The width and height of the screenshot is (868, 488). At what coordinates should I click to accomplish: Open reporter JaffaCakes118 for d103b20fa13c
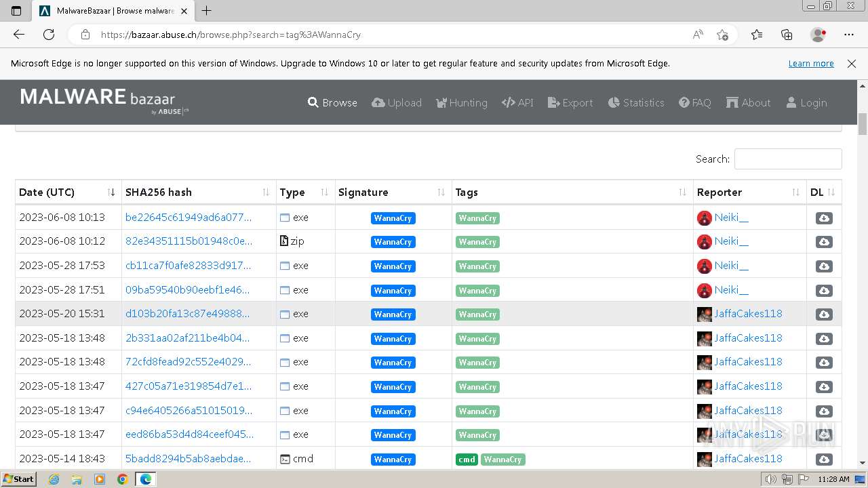748,314
